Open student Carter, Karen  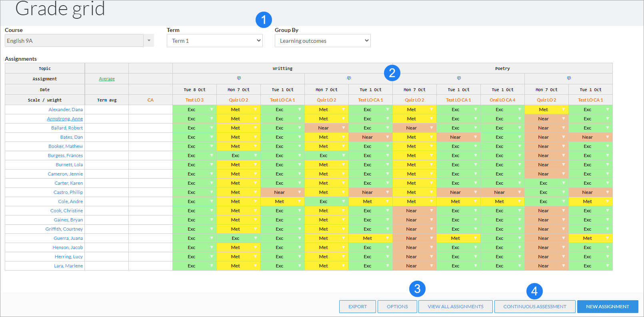69,183
